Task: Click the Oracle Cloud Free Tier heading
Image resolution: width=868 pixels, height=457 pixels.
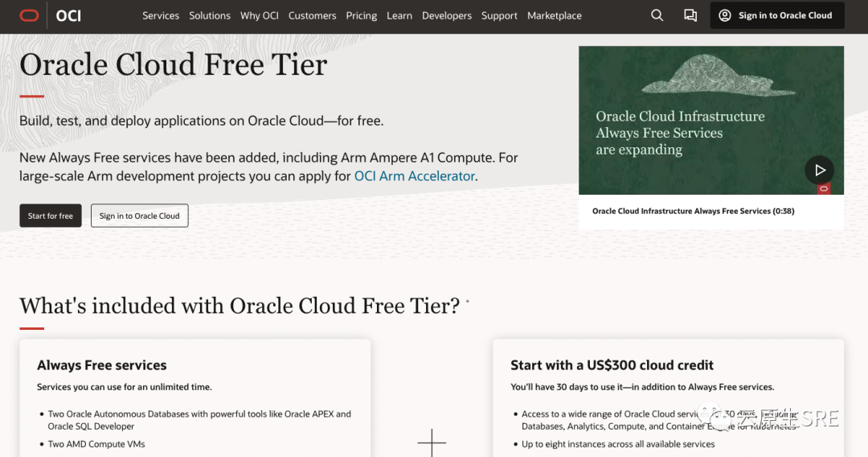Action: click(174, 65)
